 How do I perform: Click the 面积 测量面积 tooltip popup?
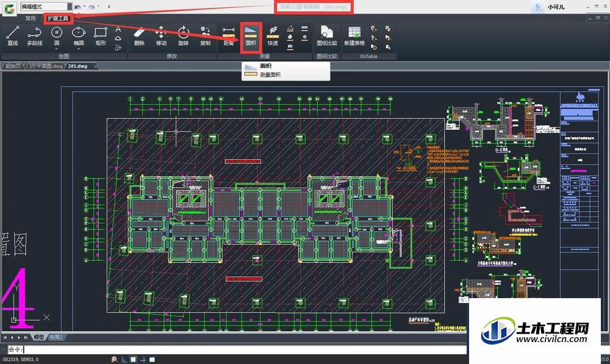coord(286,71)
